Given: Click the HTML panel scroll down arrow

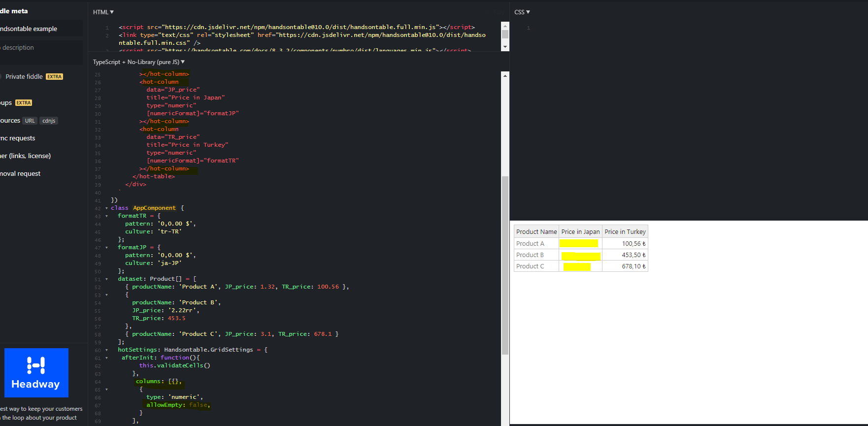Looking at the screenshot, I should pyautogui.click(x=505, y=47).
